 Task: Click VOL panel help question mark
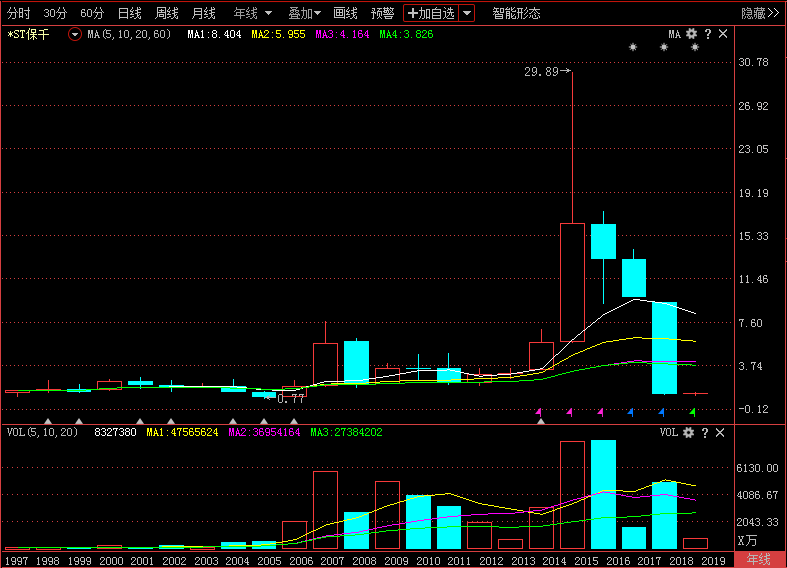tap(706, 432)
